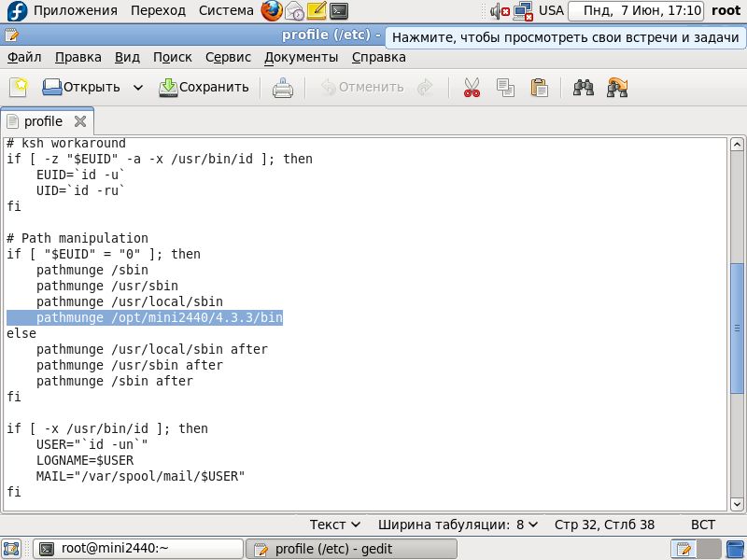Expand the recent files arrow beside Открыть
Screen dimensions: 747x560
138,88
